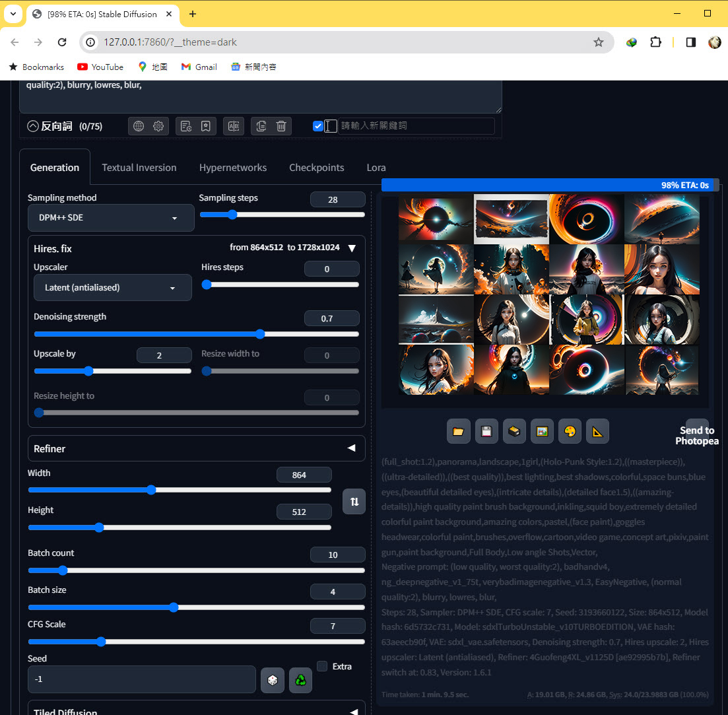Click the dice icon to randomize seed
This screenshot has width=728, height=715.
[x=273, y=679]
